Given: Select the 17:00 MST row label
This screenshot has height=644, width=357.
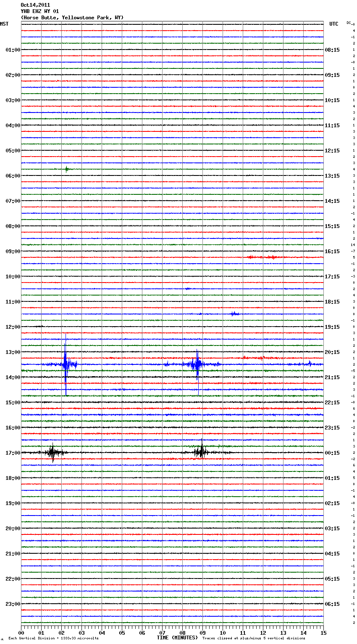Looking at the screenshot, I should point(13,453).
